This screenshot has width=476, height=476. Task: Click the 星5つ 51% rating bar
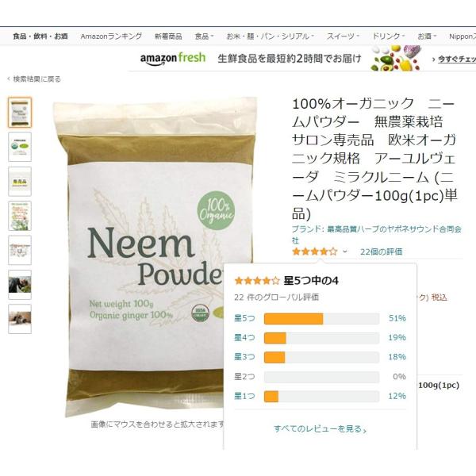[321, 318]
